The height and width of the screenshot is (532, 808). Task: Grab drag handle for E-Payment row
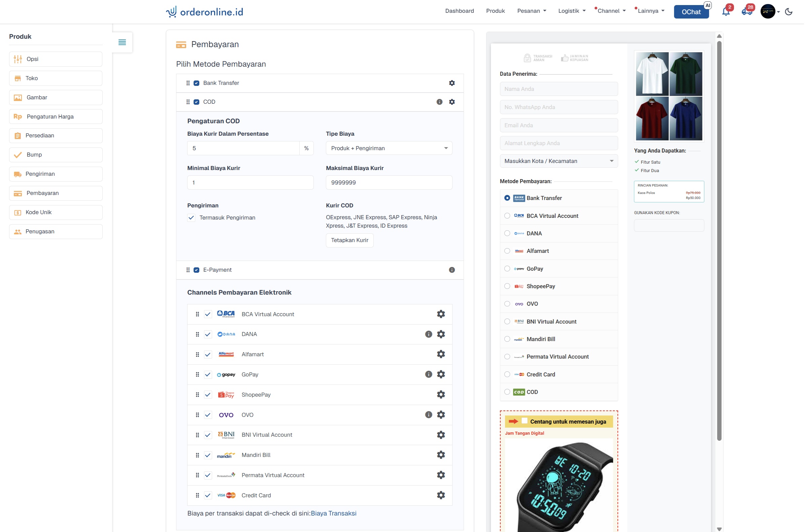[x=189, y=271]
